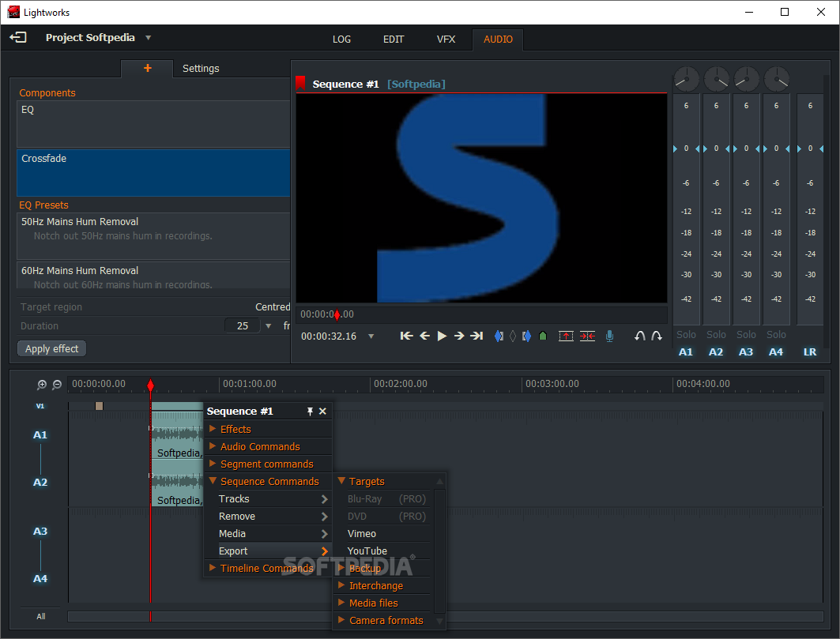Click the Apply effect button
Image resolution: width=840 pixels, height=639 pixels.
[x=52, y=348]
